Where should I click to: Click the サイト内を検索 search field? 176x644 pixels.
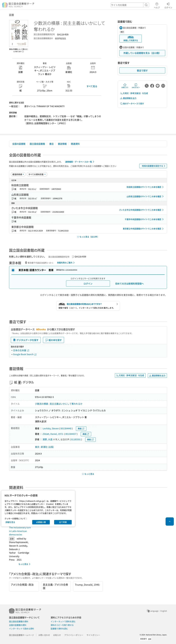coord(127,5)
